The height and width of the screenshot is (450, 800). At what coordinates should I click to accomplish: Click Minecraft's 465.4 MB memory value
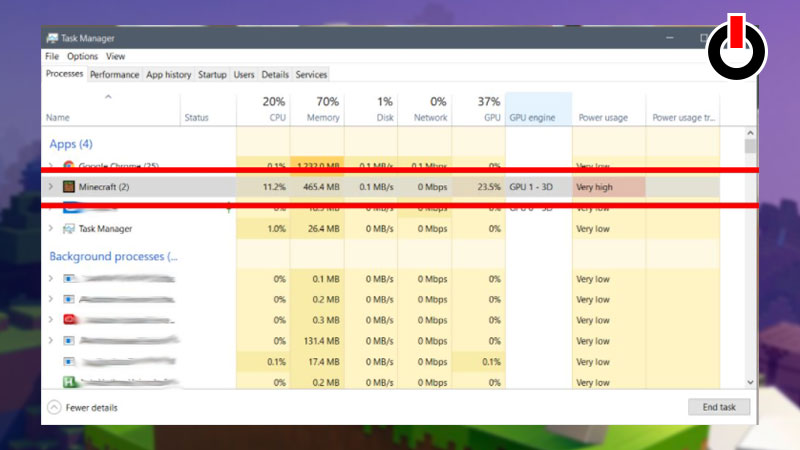[x=321, y=187]
